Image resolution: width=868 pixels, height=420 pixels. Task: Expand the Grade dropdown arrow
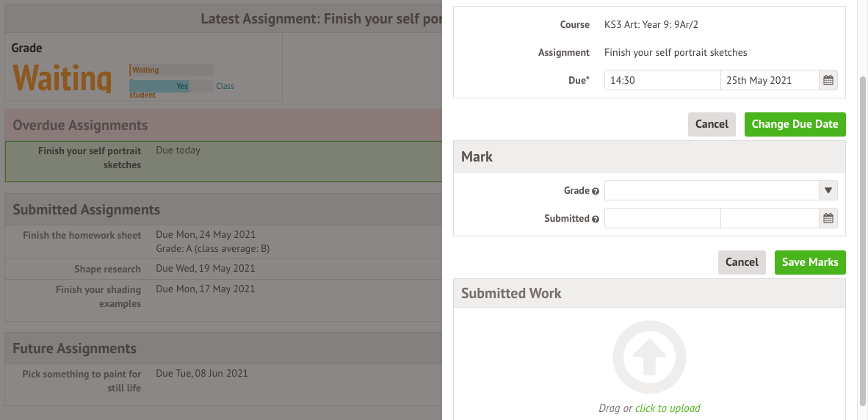coord(828,190)
